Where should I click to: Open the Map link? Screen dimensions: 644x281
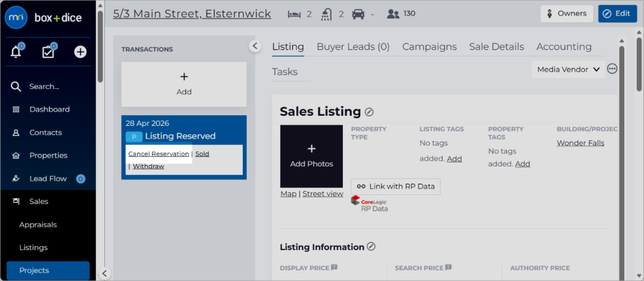(289, 194)
